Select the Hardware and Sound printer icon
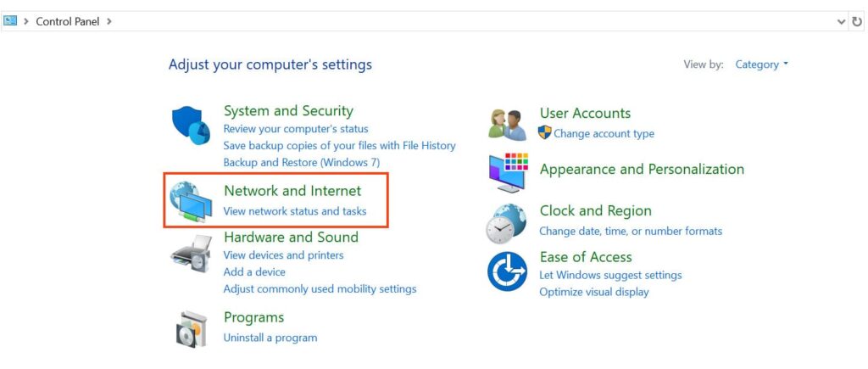 pyautogui.click(x=191, y=254)
